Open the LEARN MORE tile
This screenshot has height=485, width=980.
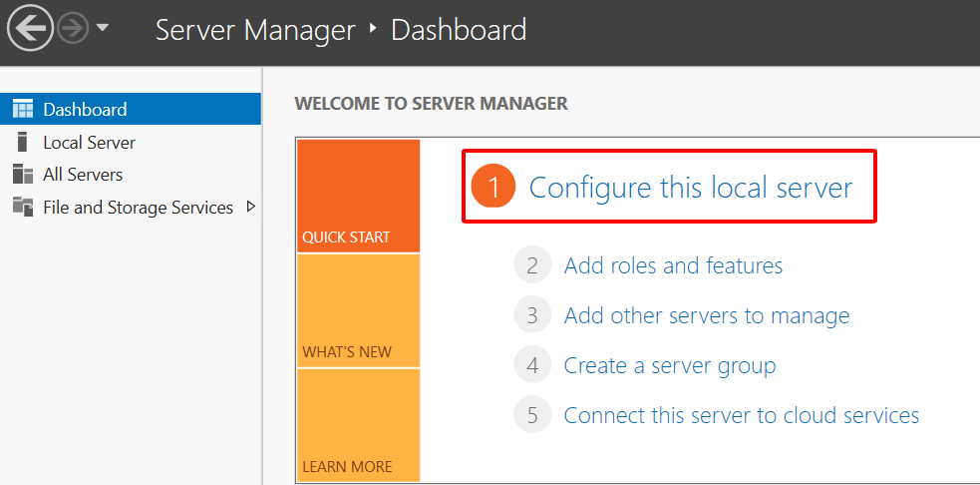(358, 425)
